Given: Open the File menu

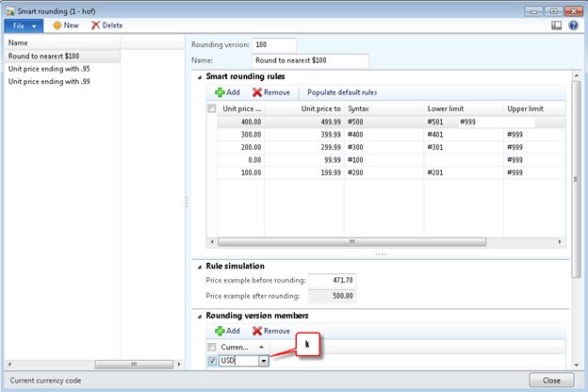Looking at the screenshot, I should (23, 25).
